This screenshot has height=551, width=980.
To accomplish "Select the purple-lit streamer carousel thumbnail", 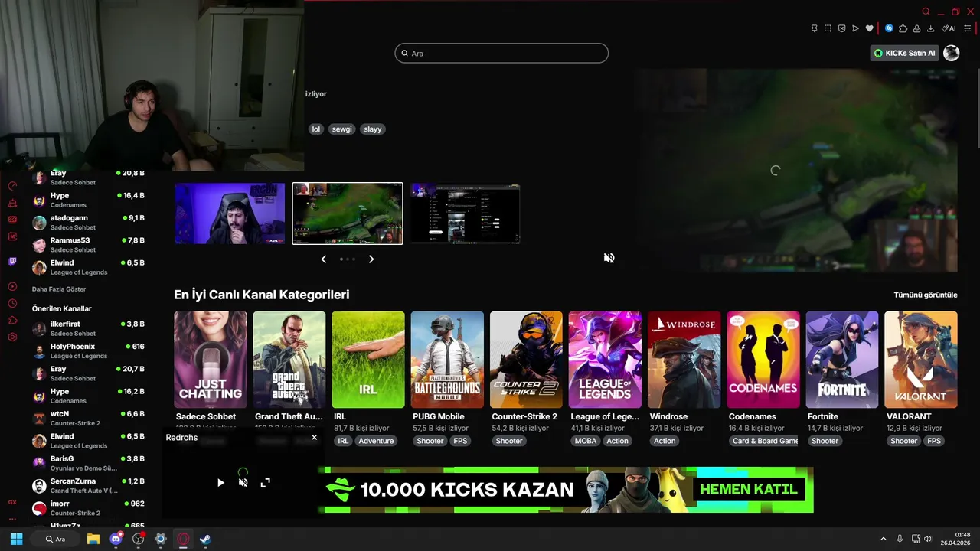I will point(230,214).
